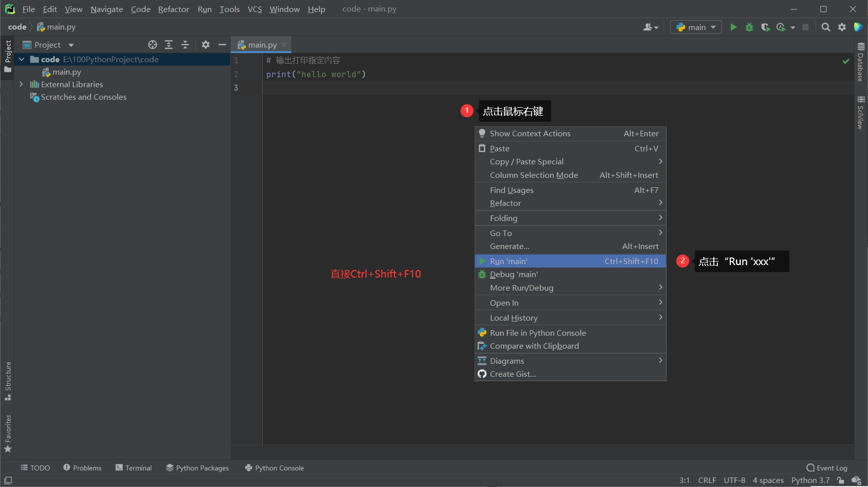Click Show Context Actions menu item
The height and width of the screenshot is (487, 868).
point(570,133)
